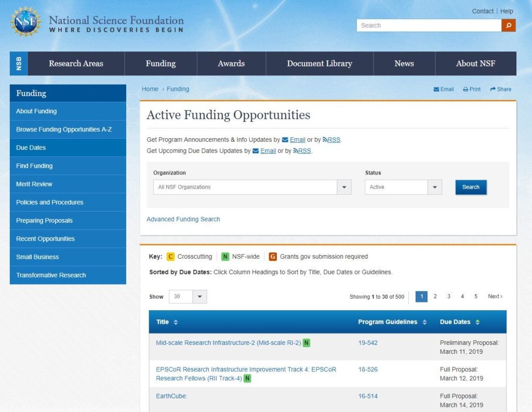Screen dimensions: 532x412
Task: Click Next pagination link
Action: point(495,296)
